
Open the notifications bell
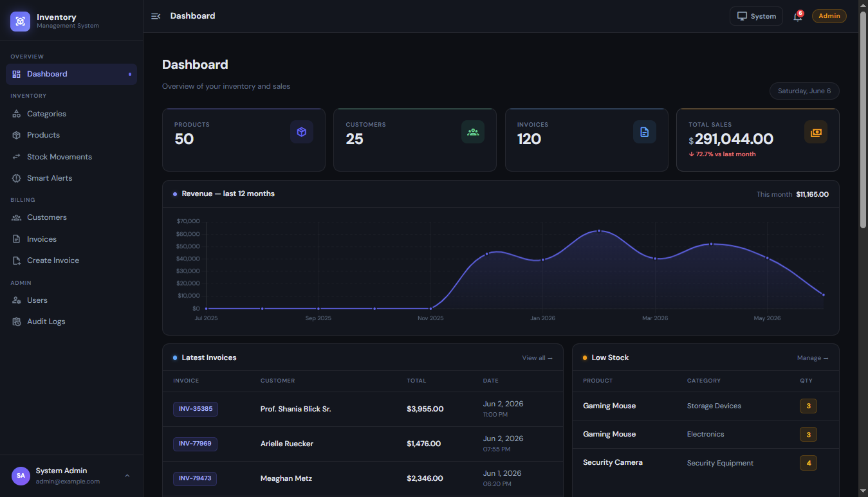coord(798,17)
